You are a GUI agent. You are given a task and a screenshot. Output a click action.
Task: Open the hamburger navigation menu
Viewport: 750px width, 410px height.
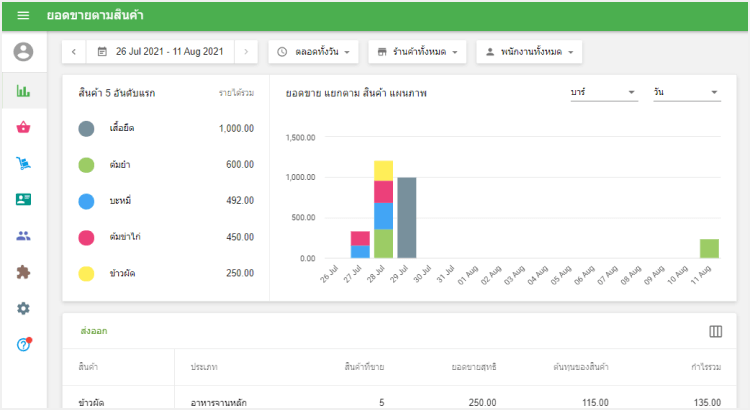pos(23,16)
